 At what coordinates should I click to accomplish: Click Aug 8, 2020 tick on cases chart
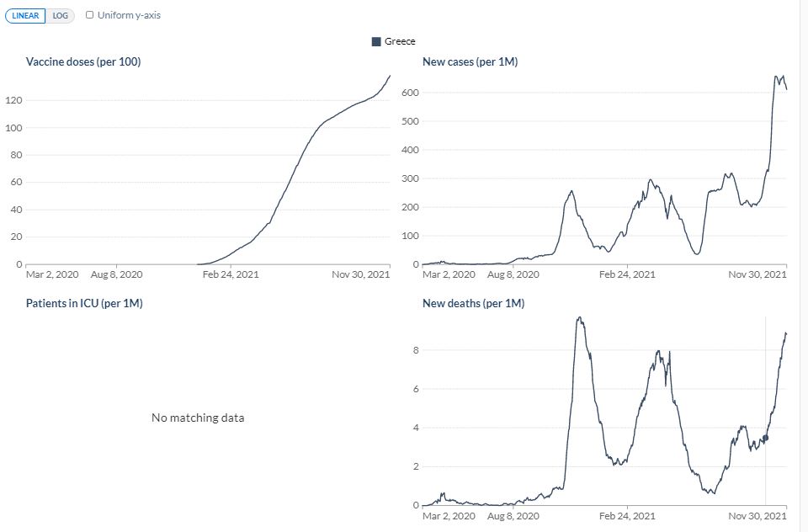coord(513,274)
